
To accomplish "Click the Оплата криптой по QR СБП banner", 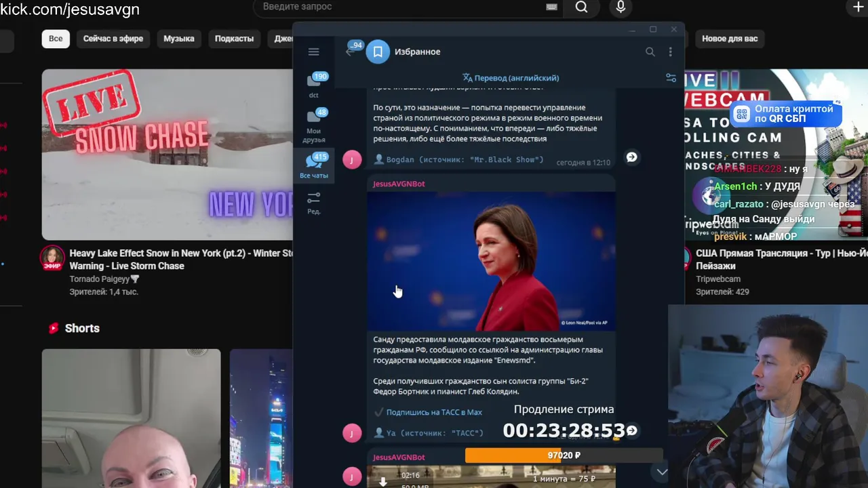I will 787,114.
